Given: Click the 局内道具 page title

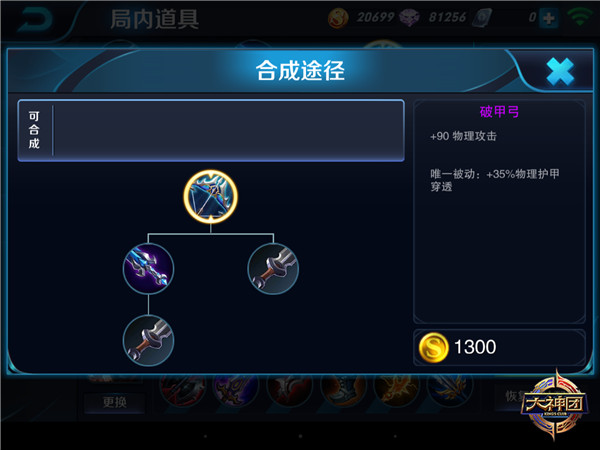Looking at the screenshot, I should (155, 19).
